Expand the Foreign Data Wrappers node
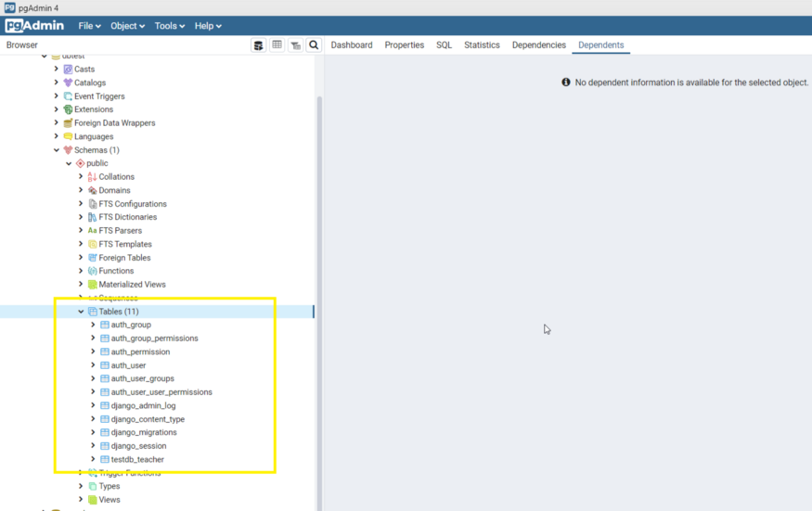The width and height of the screenshot is (812, 511). [56, 122]
